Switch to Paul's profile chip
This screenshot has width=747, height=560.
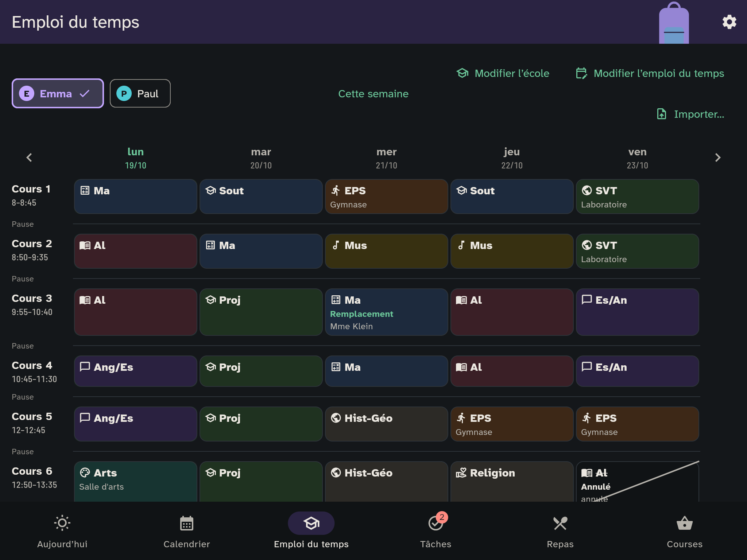pyautogui.click(x=140, y=93)
